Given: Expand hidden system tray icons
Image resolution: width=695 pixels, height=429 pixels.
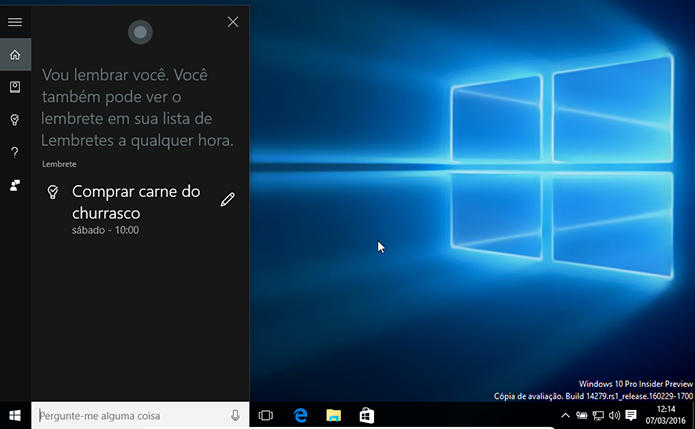Looking at the screenshot, I should coord(565,415).
